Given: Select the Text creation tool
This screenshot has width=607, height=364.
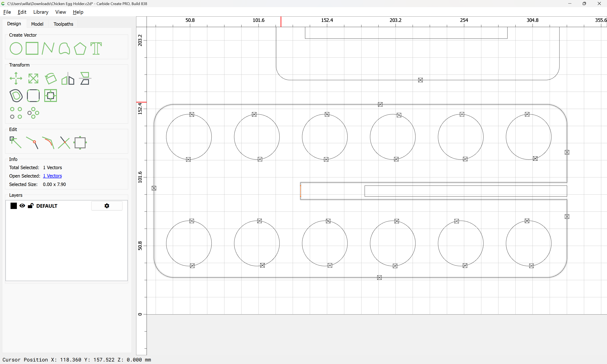Looking at the screenshot, I should (96, 48).
